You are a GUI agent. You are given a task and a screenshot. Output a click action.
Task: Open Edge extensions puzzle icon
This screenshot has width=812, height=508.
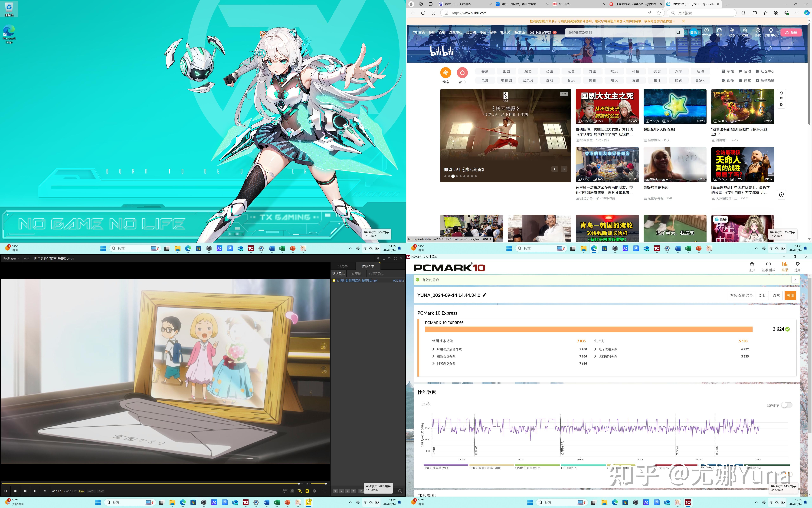point(743,13)
